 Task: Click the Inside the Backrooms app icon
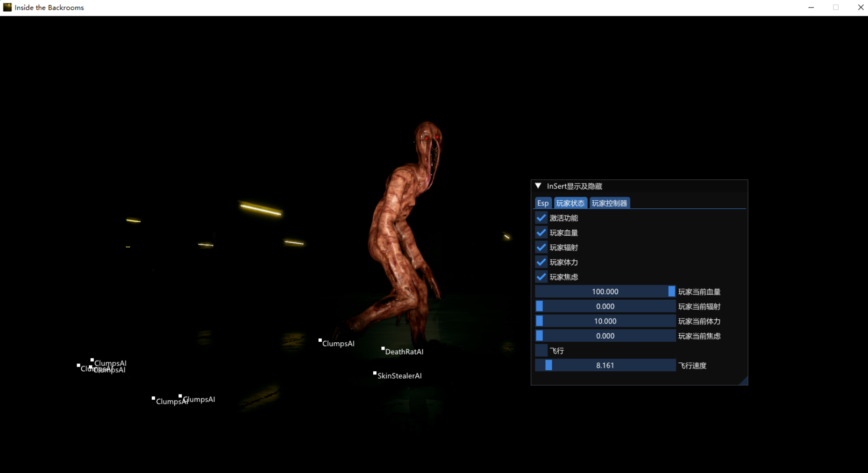pos(7,7)
